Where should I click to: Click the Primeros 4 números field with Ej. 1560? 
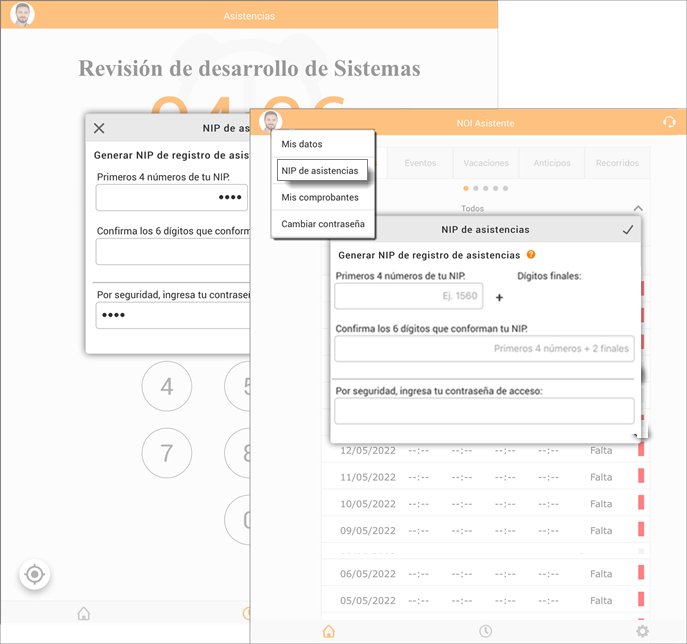coord(408,296)
